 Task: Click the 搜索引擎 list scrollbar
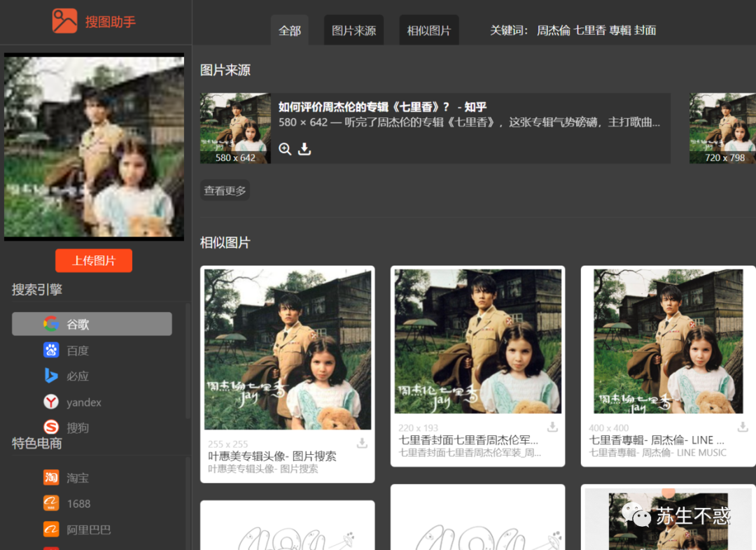(x=188, y=360)
